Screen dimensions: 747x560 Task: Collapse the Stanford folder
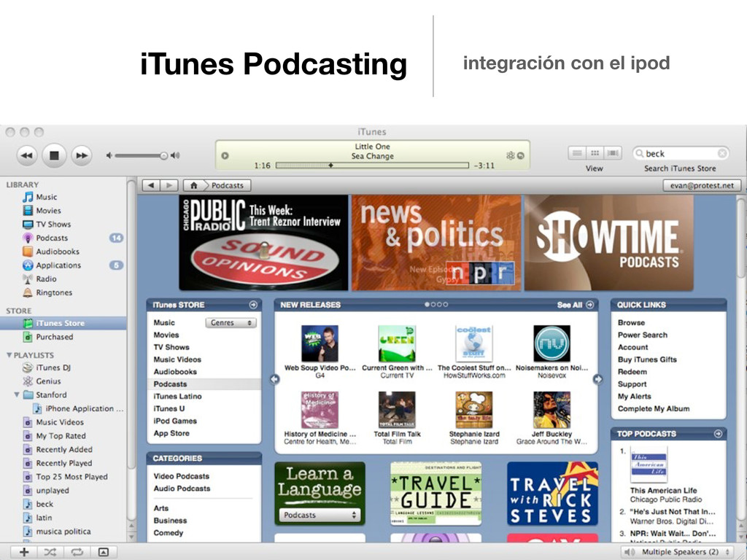tap(17, 394)
